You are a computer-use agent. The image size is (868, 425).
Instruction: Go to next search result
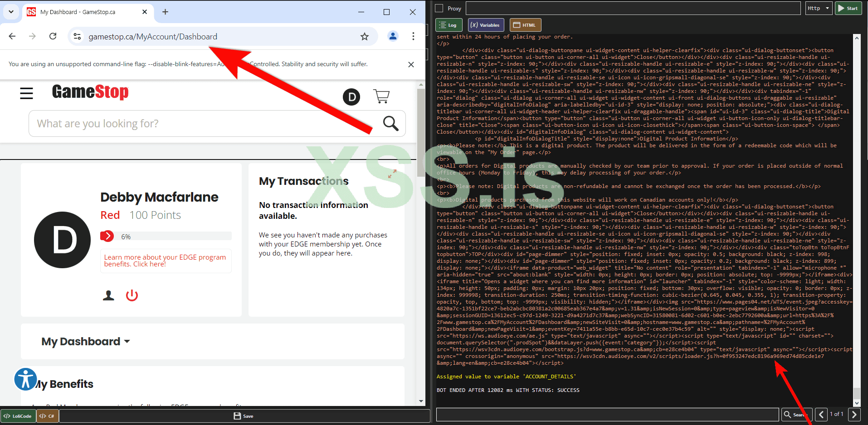(854, 415)
